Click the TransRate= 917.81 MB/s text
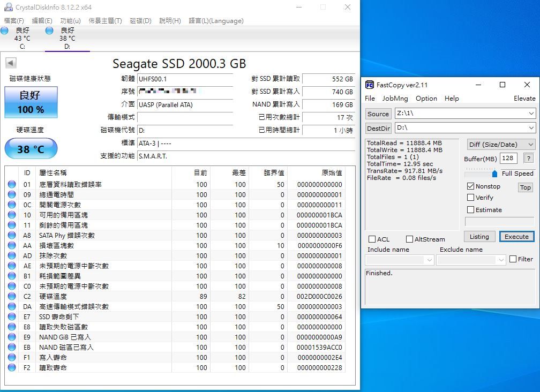 click(x=404, y=171)
